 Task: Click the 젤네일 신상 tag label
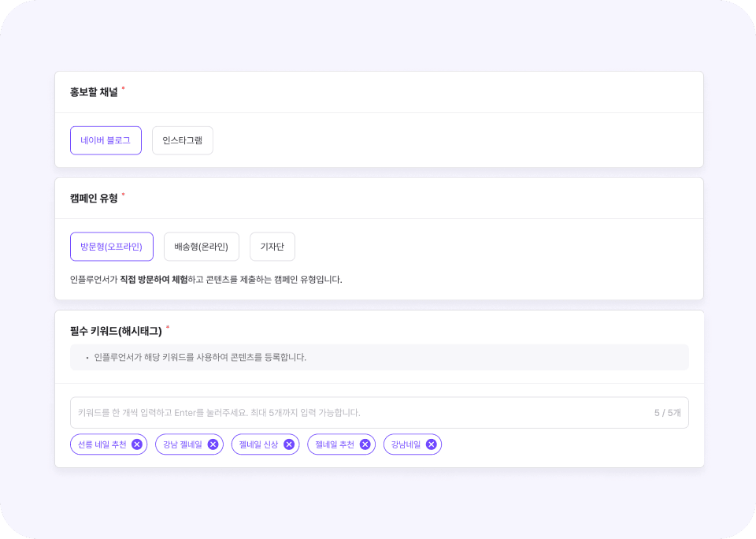tap(259, 444)
